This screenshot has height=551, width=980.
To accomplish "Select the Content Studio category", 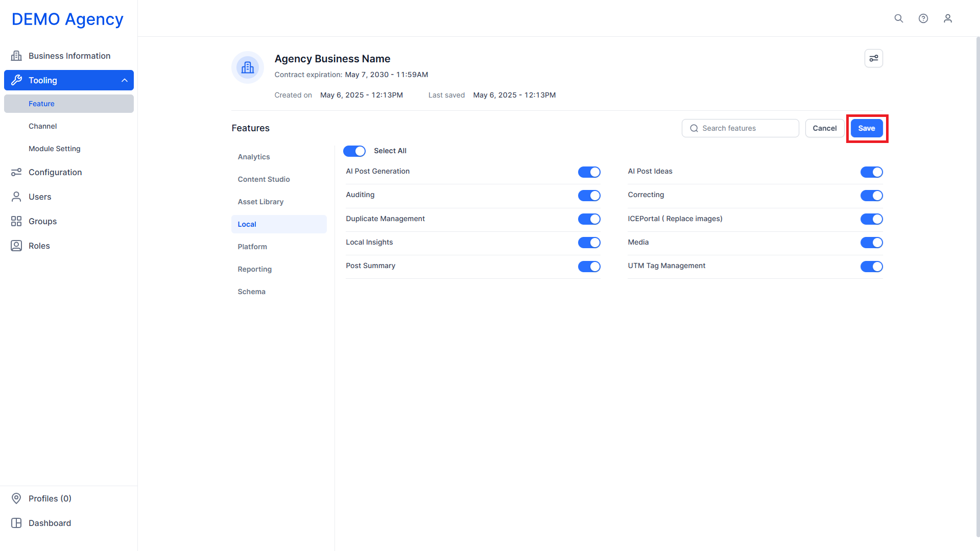I will pyautogui.click(x=279, y=179).
